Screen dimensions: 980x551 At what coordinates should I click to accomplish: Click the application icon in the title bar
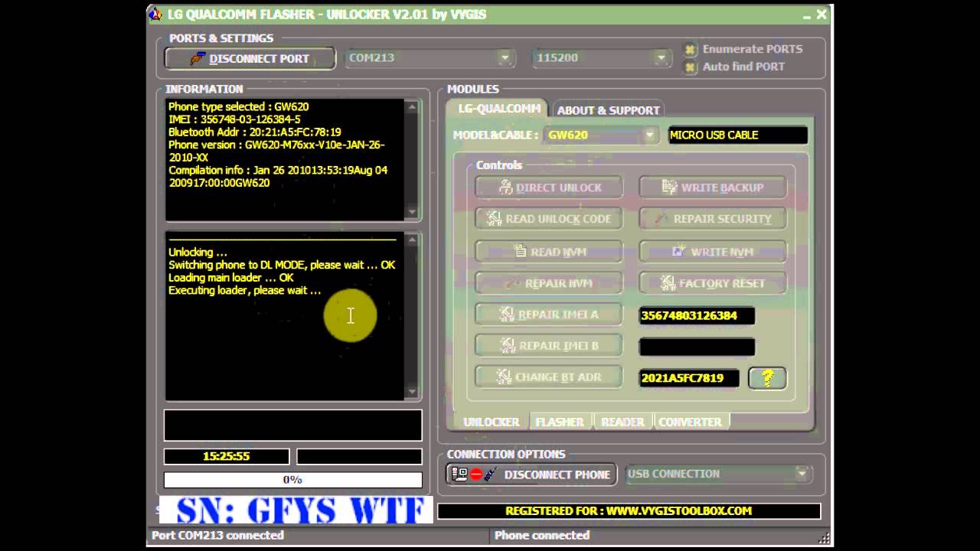pyautogui.click(x=155, y=14)
